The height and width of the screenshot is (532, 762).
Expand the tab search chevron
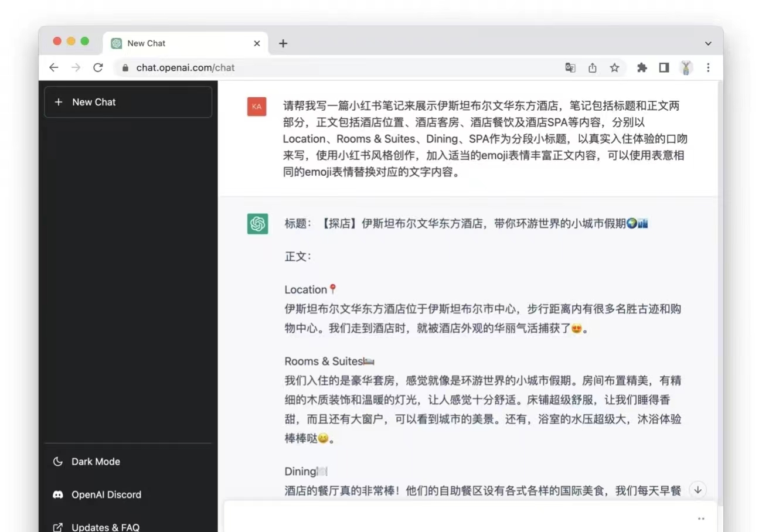pos(708,44)
